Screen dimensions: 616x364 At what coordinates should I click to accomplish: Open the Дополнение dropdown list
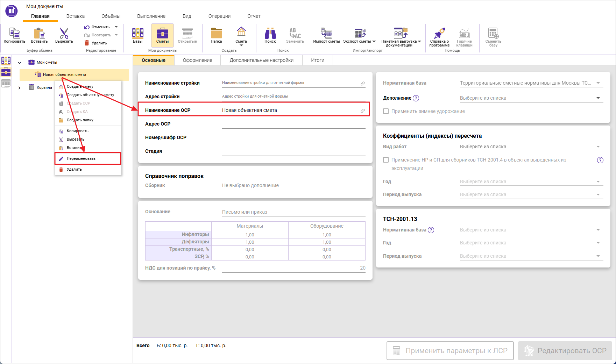[x=598, y=98]
